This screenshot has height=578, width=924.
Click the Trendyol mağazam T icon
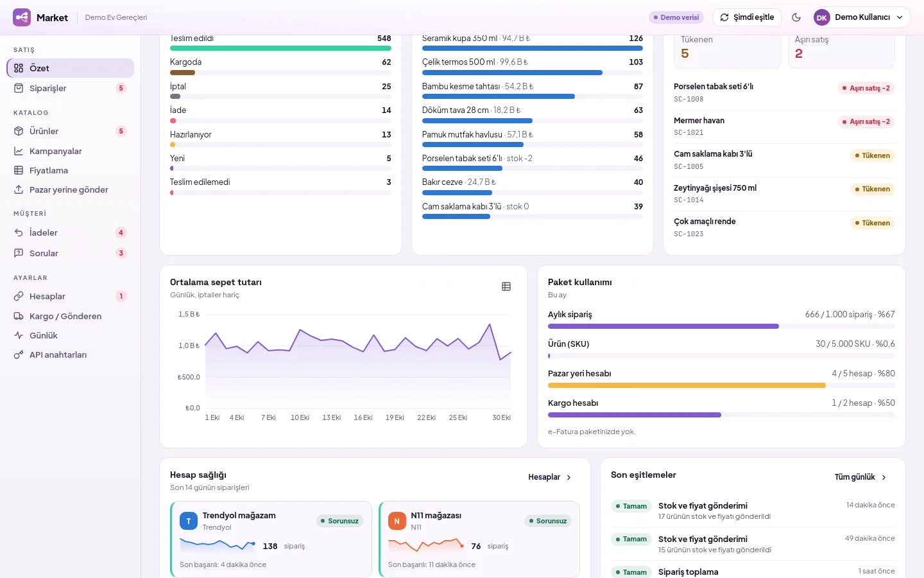pos(189,521)
